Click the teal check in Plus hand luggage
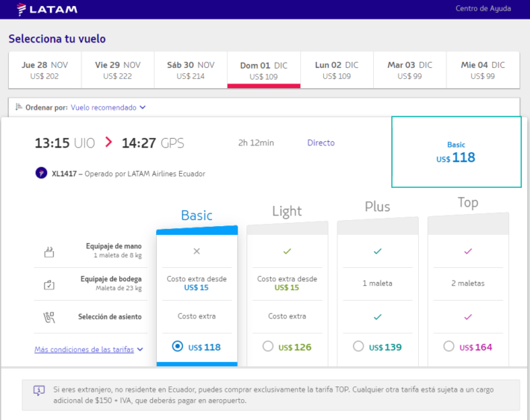 (x=378, y=251)
